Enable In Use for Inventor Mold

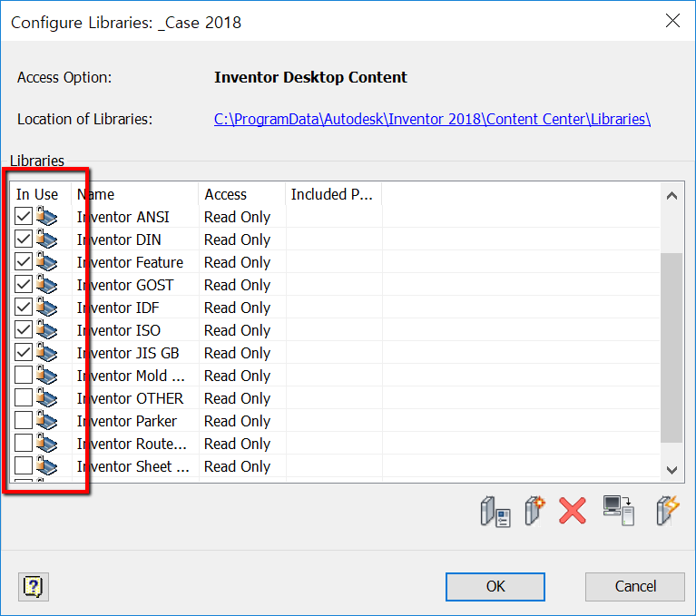[24, 375]
